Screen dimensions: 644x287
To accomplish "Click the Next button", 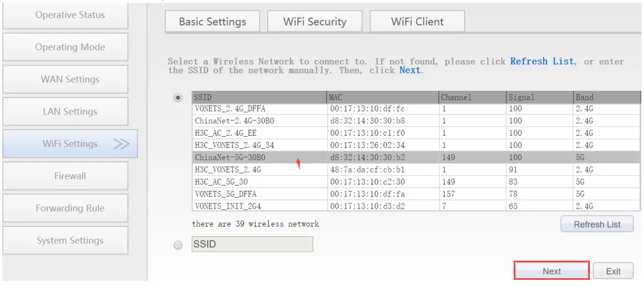I will 551,271.
